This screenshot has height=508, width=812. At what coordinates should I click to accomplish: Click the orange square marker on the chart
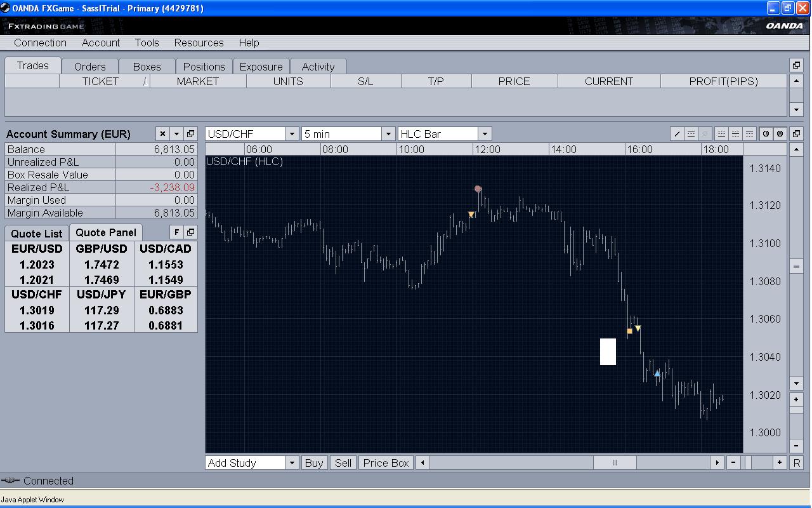point(629,331)
